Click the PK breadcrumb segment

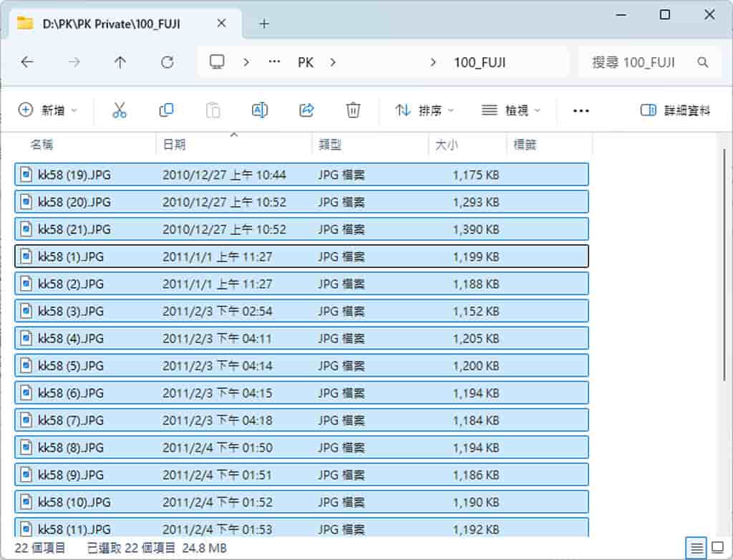tap(305, 62)
